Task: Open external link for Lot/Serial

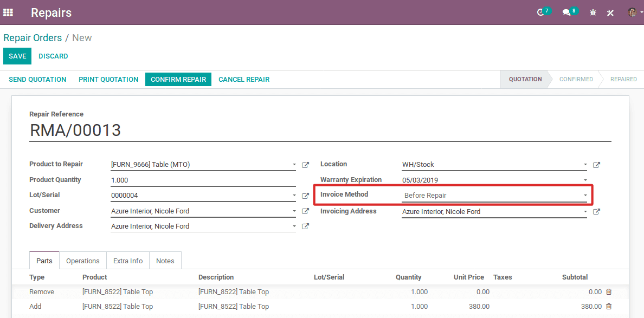Action: pyautogui.click(x=305, y=196)
